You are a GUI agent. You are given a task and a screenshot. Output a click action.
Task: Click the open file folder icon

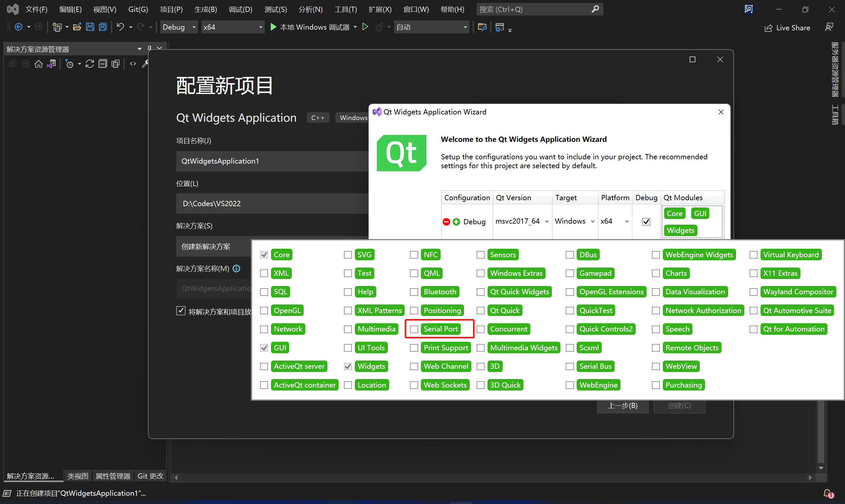click(77, 27)
